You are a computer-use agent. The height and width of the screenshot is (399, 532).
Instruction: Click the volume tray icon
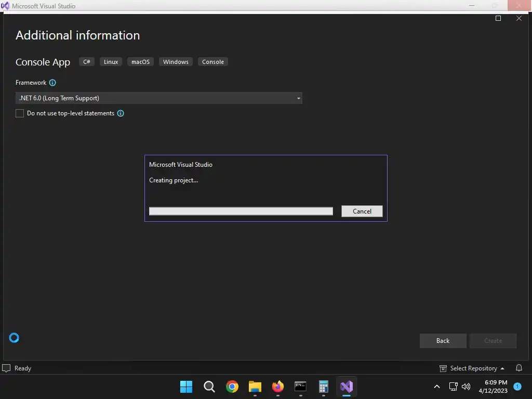[466, 387]
